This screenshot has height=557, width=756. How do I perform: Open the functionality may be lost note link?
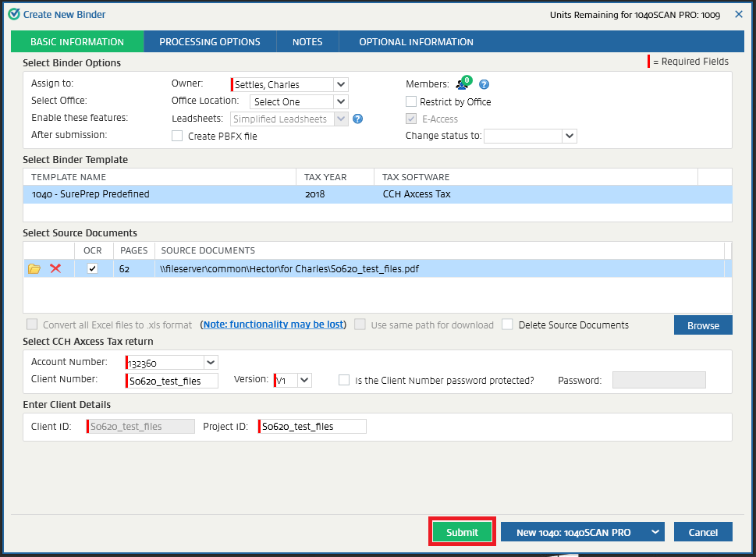[x=273, y=325]
